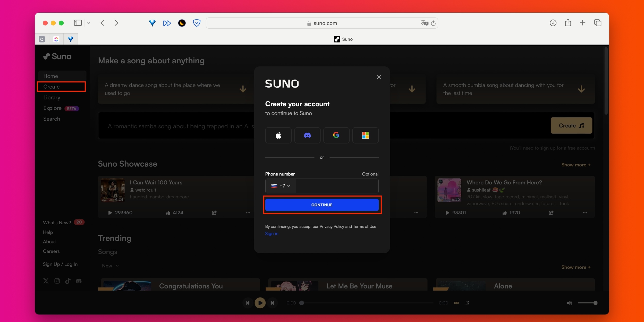Image resolution: width=644 pixels, height=322 pixels.
Task: Open more options for Where Do We Go From Here?
Action: [585, 213]
